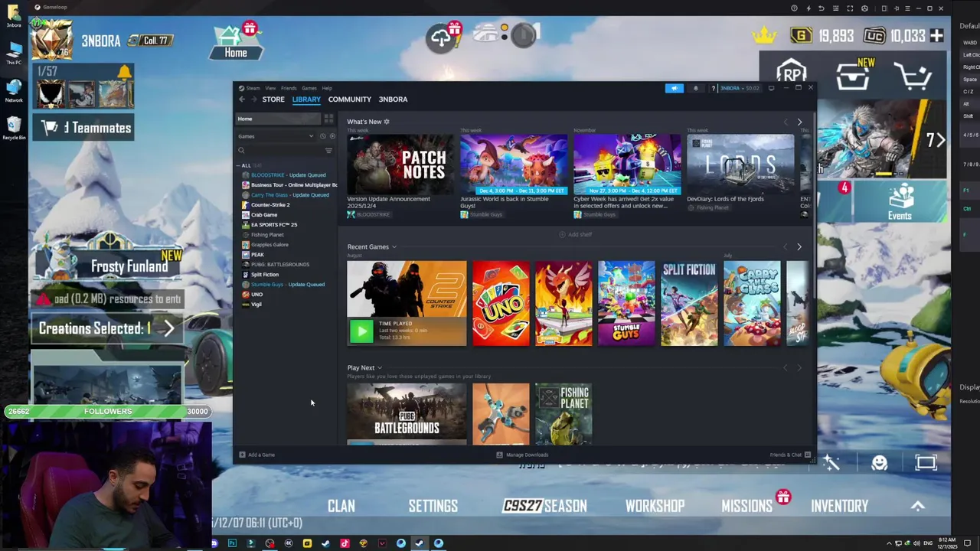Open the Help menu in Steam

point(327,88)
